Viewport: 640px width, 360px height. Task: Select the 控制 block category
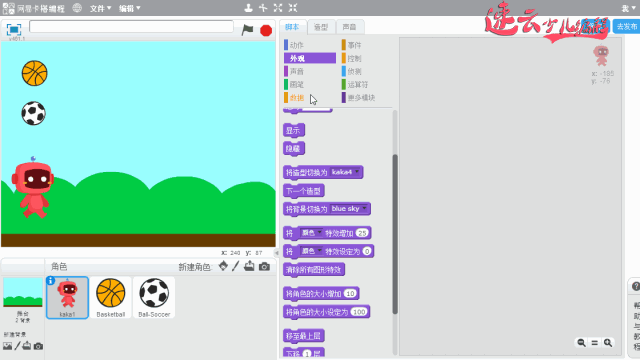tap(354, 58)
